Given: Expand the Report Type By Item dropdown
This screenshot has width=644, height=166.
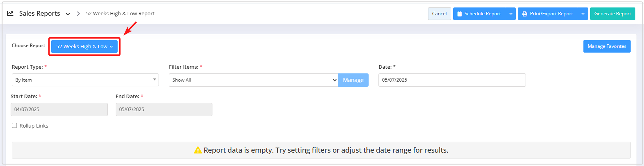Looking at the screenshot, I should point(85,80).
